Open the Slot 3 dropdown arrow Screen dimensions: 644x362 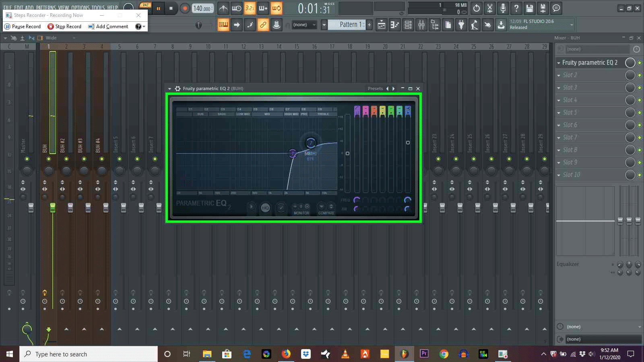click(559, 88)
